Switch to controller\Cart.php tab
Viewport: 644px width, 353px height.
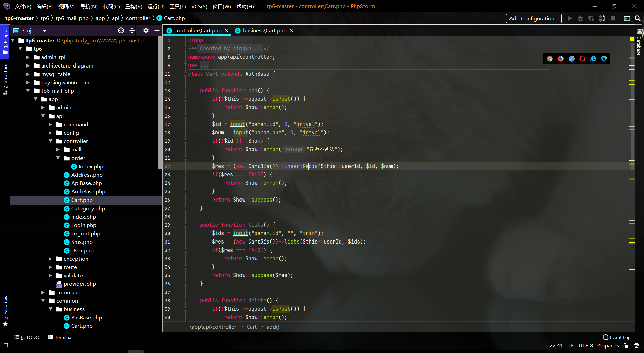(198, 30)
